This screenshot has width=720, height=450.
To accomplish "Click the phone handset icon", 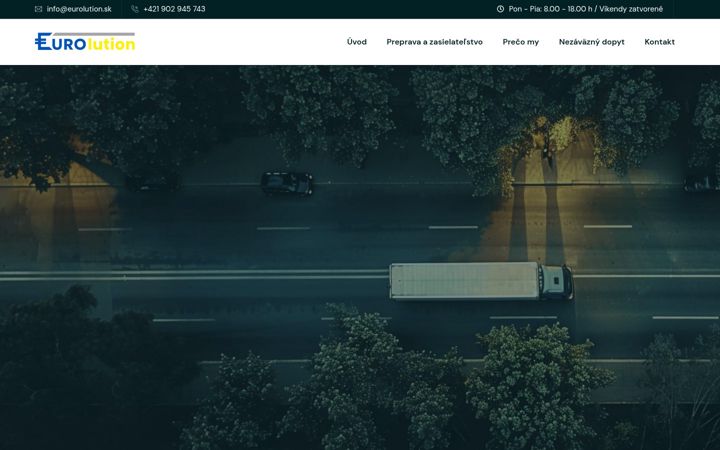I will click(x=135, y=9).
